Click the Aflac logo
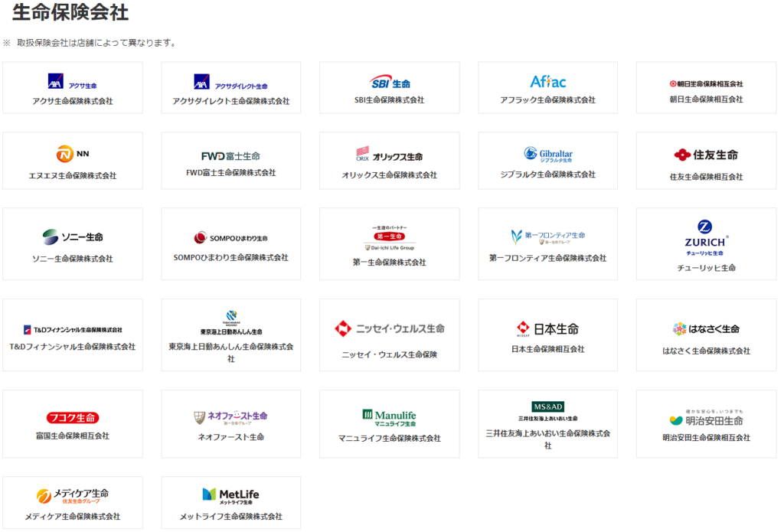This screenshot has width=784, height=532. tap(548, 81)
